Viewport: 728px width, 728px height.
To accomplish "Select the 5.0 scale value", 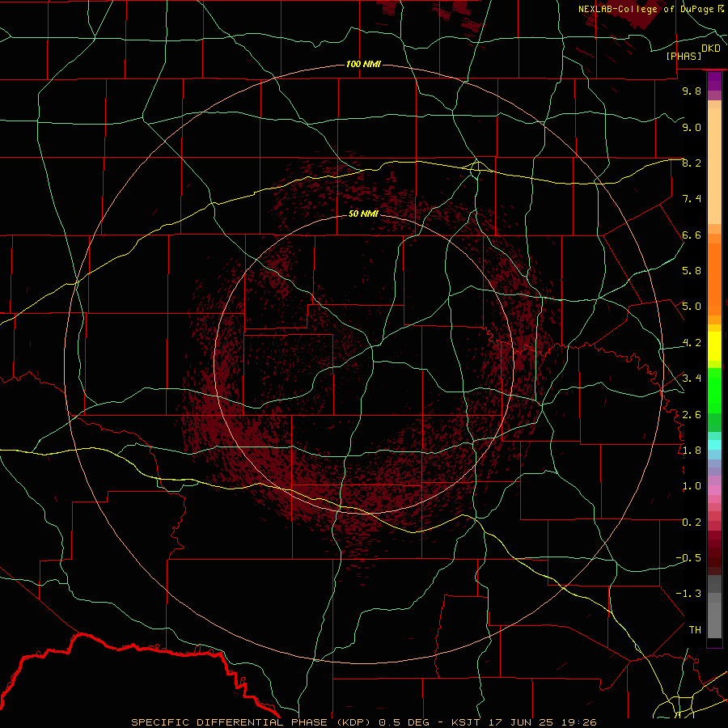I will pyautogui.click(x=692, y=307).
